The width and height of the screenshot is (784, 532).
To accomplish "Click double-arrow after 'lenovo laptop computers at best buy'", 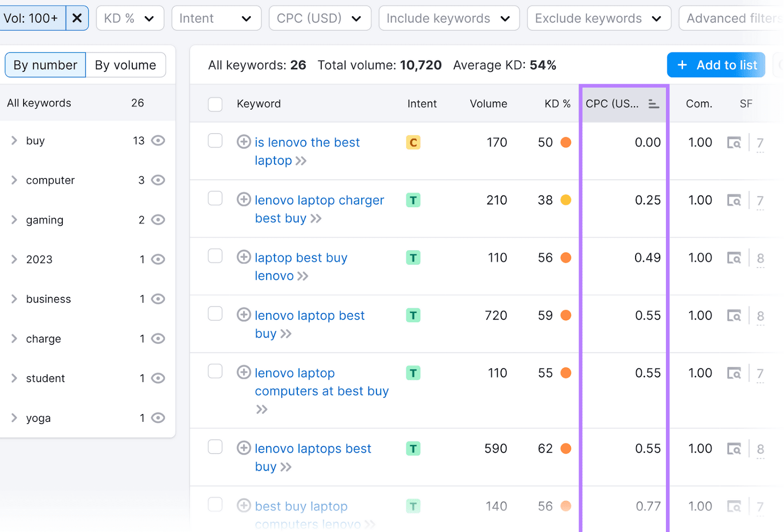I will point(262,410).
